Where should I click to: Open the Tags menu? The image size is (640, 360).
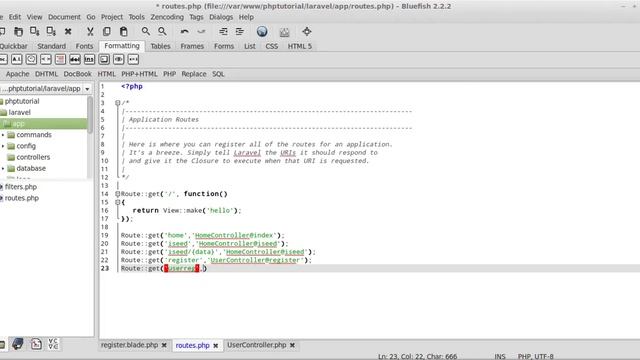196,17
